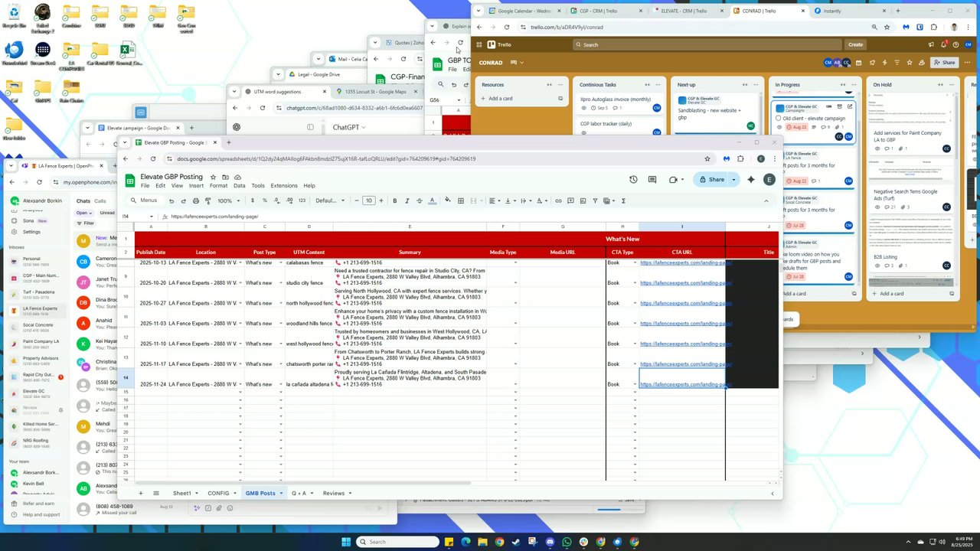The image size is (980, 551).
Task: Move the Elevate GBP Posting document
Action: click(x=225, y=177)
